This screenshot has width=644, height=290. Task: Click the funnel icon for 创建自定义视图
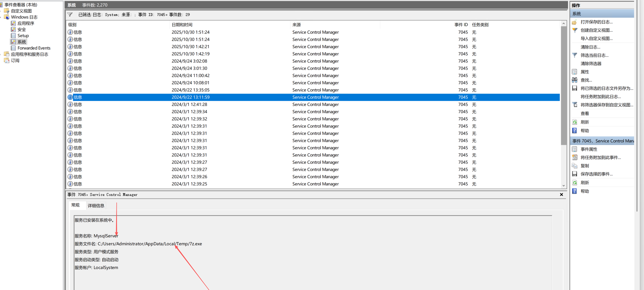(x=574, y=30)
